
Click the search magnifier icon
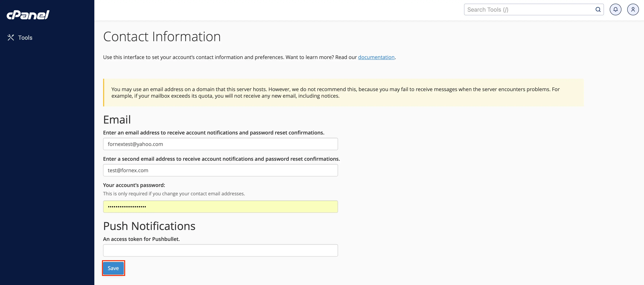(598, 9)
